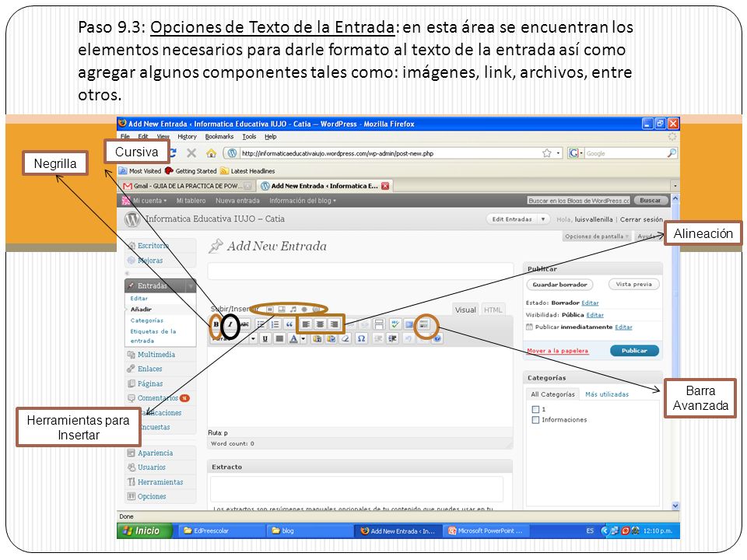Toggle the spellchecker icon
The height and width of the screenshot is (560, 747).
click(x=395, y=324)
